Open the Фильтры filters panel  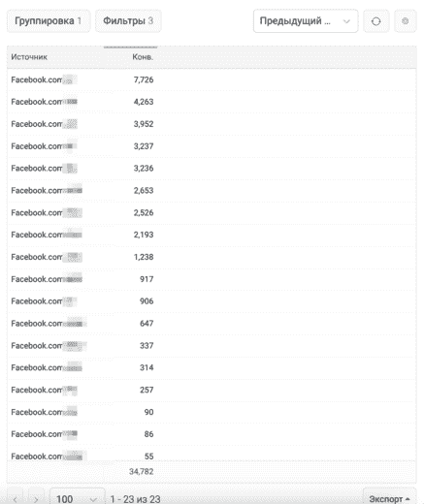(x=128, y=21)
